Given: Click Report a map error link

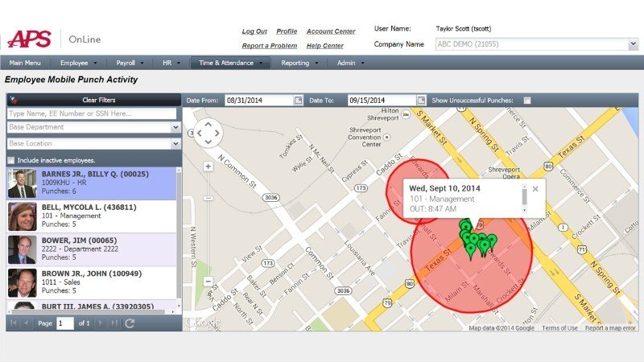Looking at the screenshot, I should click(x=610, y=328).
